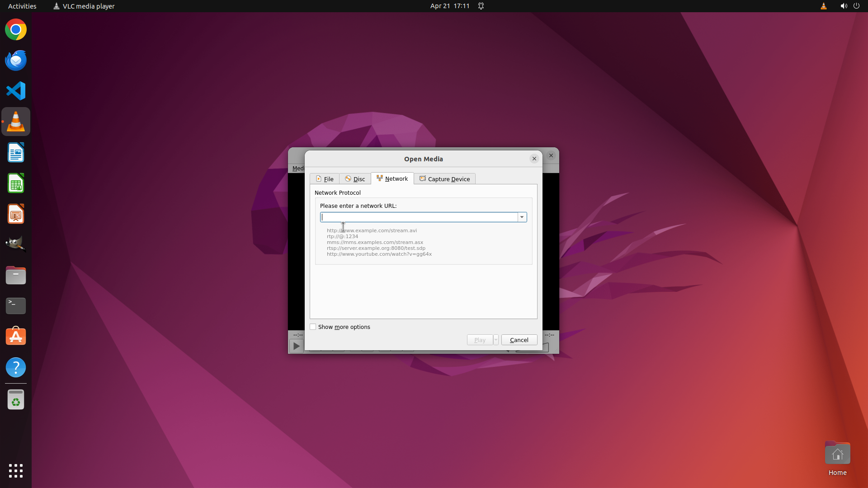Screen dimensions: 868x488
Task: Expand the network URL history dropdown
Action: [522, 217]
